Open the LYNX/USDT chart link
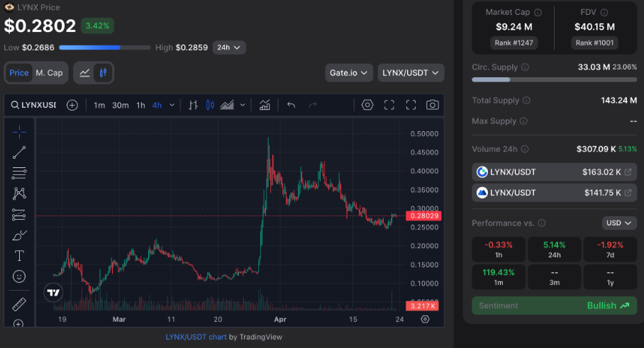Viewport: 644px width, 348px height. [196, 337]
